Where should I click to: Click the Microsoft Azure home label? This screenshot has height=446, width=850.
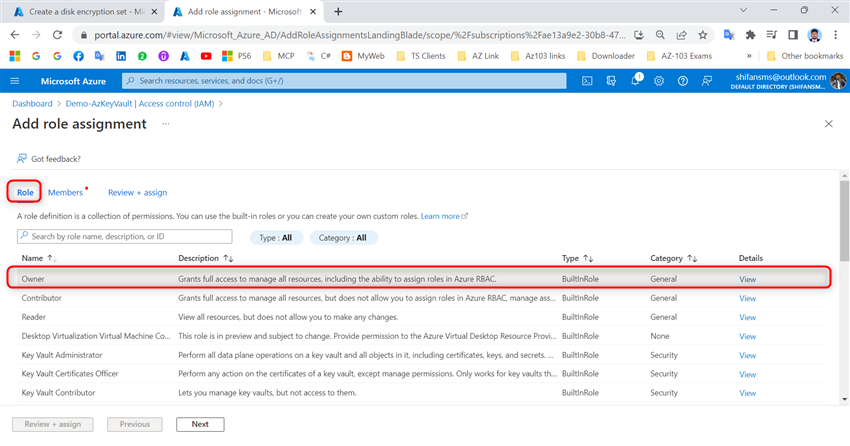pos(73,81)
